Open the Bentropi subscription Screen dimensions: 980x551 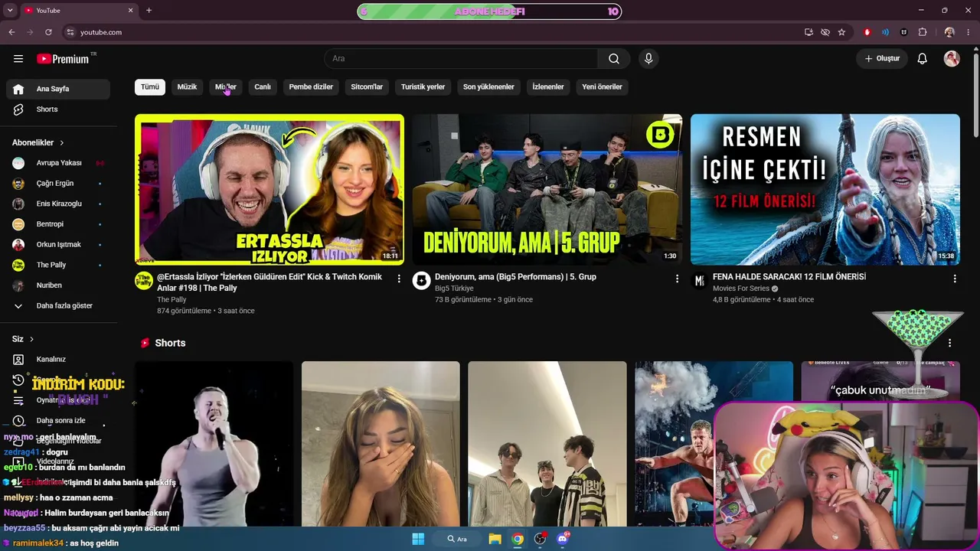(58, 224)
